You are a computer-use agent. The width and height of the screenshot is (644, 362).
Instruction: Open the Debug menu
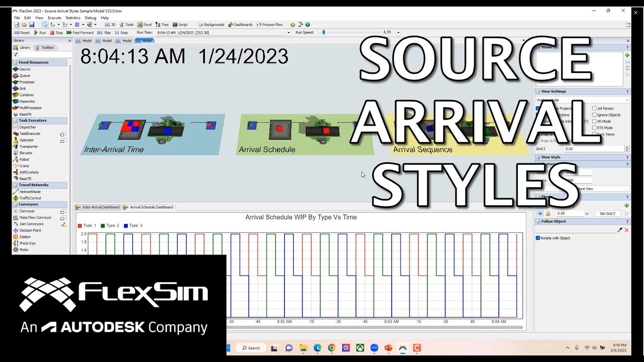(91, 18)
